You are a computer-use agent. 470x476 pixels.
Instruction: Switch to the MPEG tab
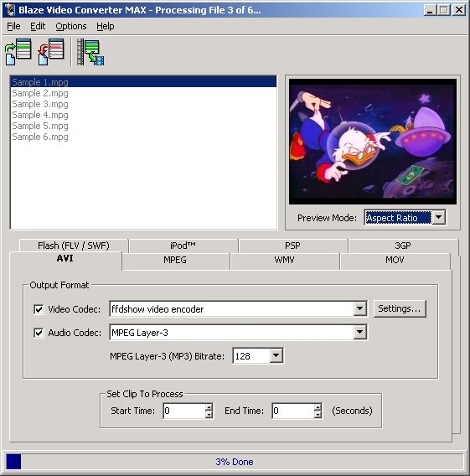pos(175,260)
